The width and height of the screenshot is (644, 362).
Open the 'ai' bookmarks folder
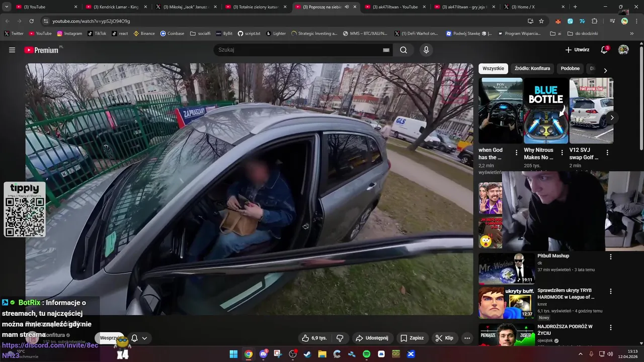(556, 33)
